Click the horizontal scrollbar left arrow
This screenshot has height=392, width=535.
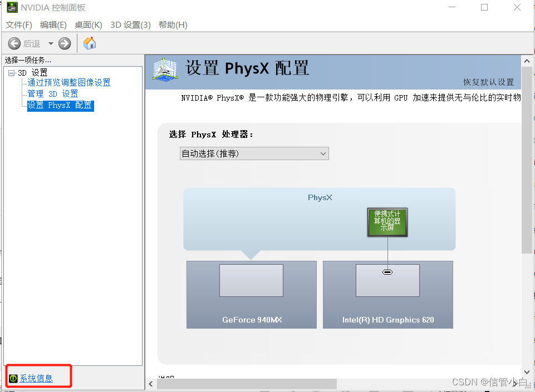(x=151, y=384)
